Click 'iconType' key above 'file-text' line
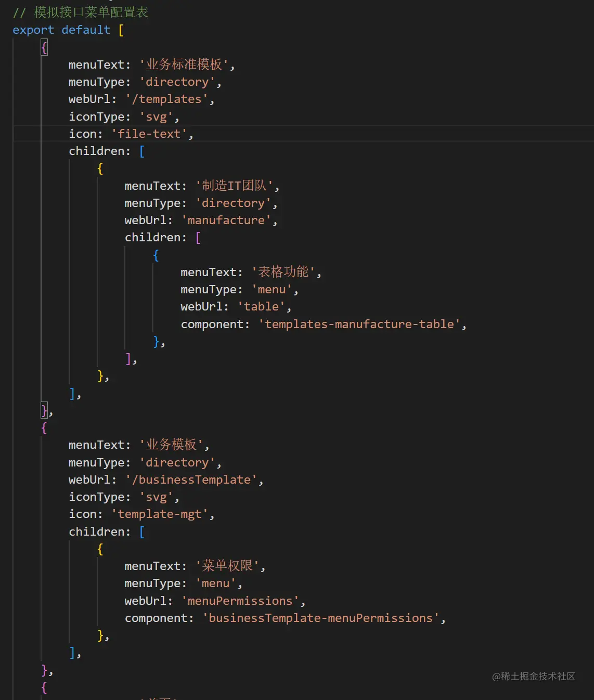Viewport: 594px width, 700px height. (x=97, y=116)
